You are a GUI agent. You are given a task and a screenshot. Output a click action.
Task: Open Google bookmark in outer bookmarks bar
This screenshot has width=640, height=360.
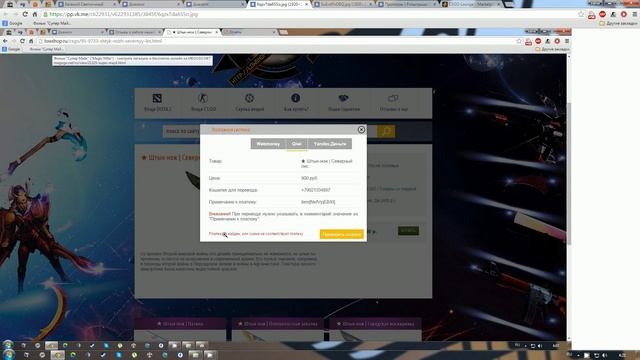click(13, 23)
